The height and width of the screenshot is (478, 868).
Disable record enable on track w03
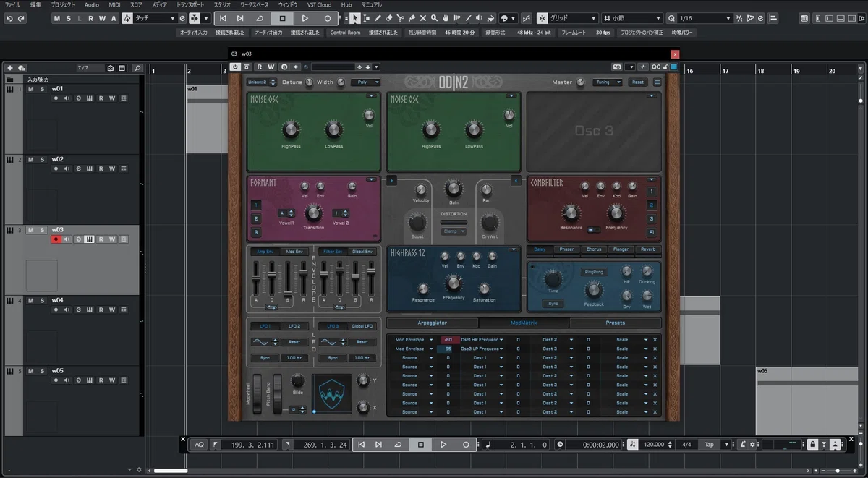(55, 239)
